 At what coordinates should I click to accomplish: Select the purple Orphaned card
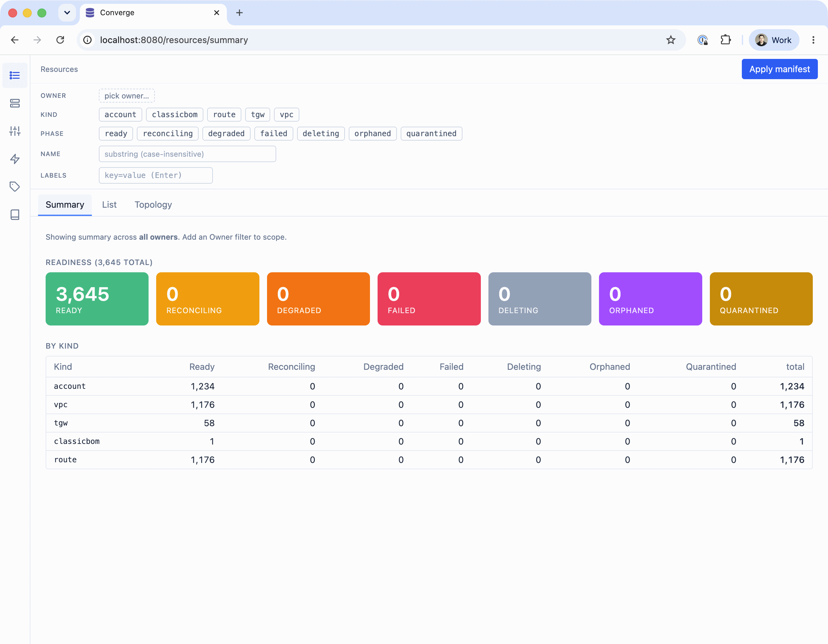pos(651,299)
